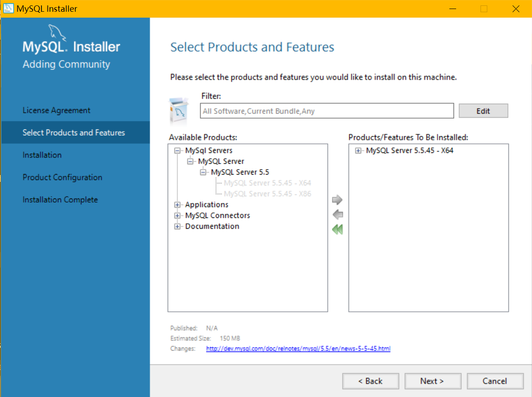Screen dimensions: 532x397
Task: Expand the MySQL Connectors node
Action: (x=177, y=216)
